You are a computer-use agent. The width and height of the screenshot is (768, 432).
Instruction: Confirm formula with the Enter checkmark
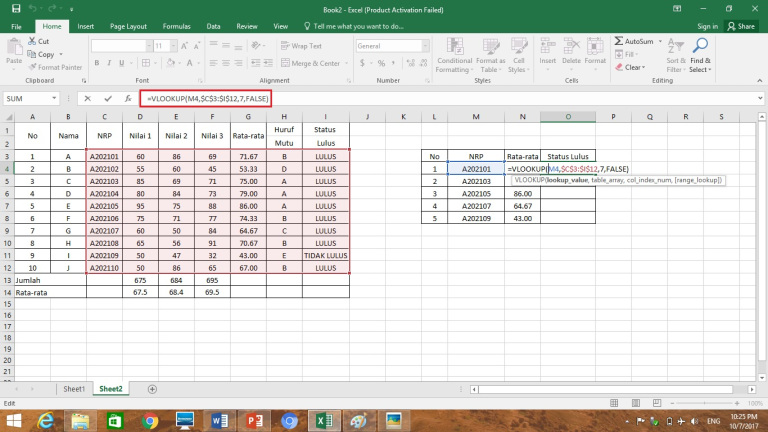coord(107,99)
